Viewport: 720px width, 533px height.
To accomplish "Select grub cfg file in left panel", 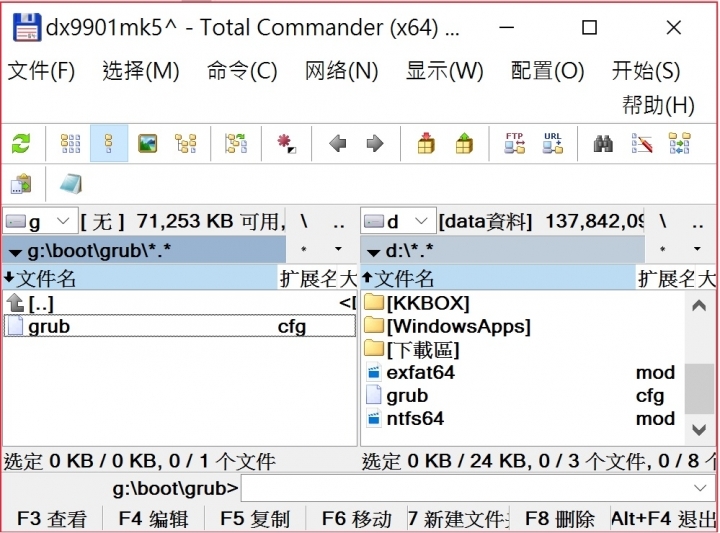I will click(180, 326).
